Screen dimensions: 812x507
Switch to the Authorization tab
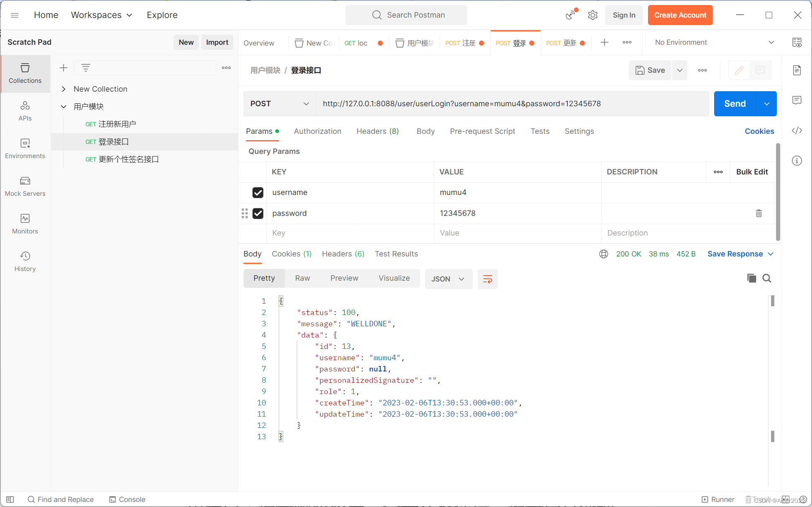(317, 131)
